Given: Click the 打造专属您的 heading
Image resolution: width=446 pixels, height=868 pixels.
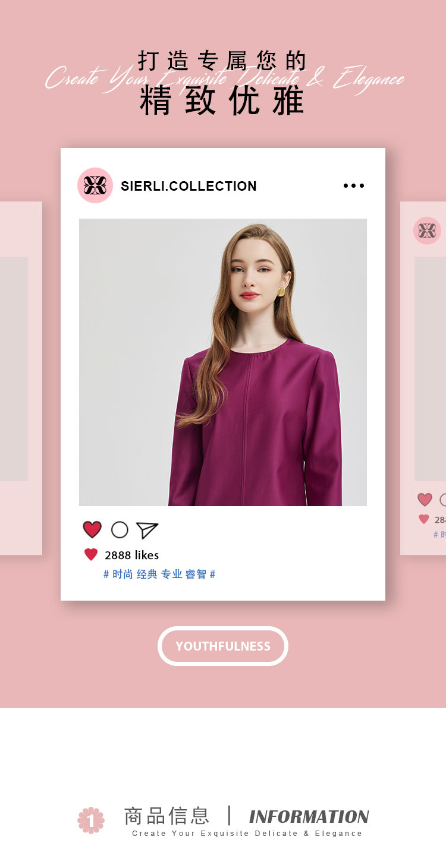Looking at the screenshot, I should click(x=222, y=61).
